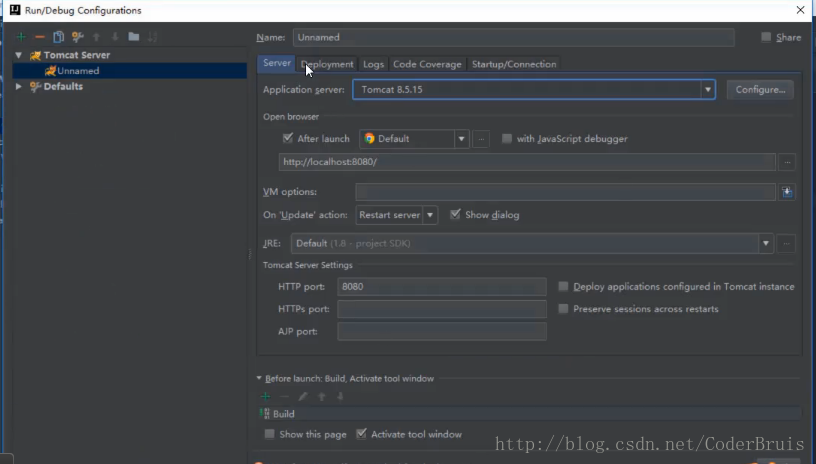Click the HTTP port field showing 8080
816x464 pixels.
pos(442,287)
